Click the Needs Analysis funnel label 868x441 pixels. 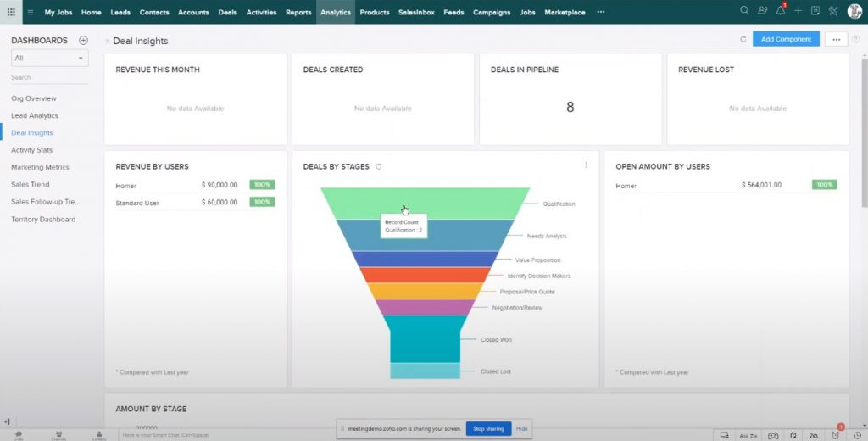pyautogui.click(x=547, y=236)
